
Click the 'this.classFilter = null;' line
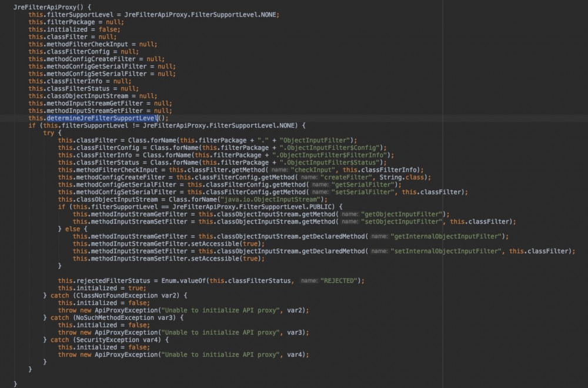pyautogui.click(x=72, y=36)
